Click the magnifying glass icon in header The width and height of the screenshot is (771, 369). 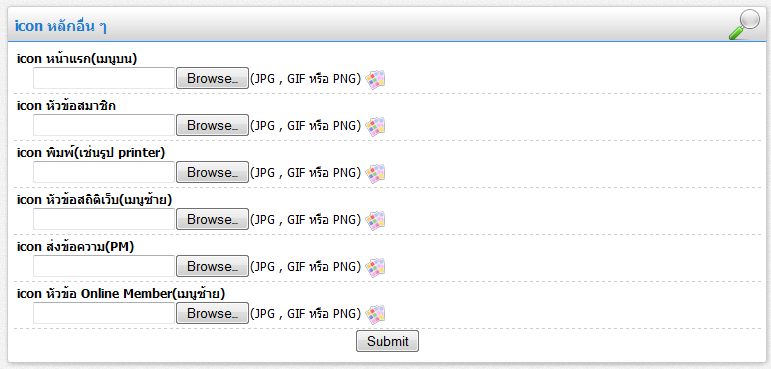pos(744,25)
